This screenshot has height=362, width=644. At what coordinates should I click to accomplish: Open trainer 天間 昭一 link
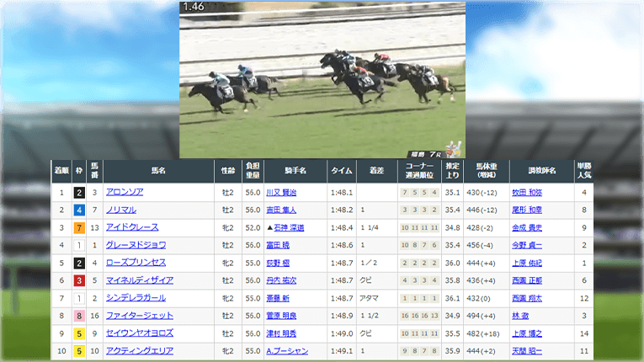[527, 351]
